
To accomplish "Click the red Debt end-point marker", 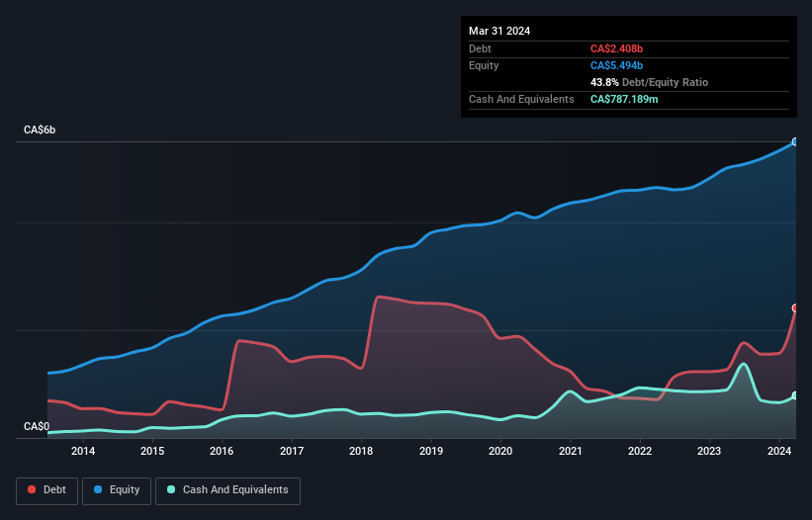I will click(796, 307).
